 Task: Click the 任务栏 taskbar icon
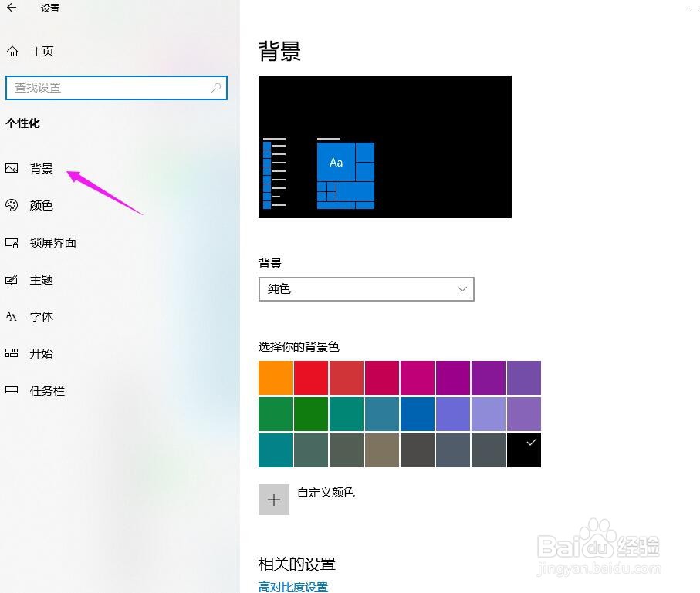[12, 390]
